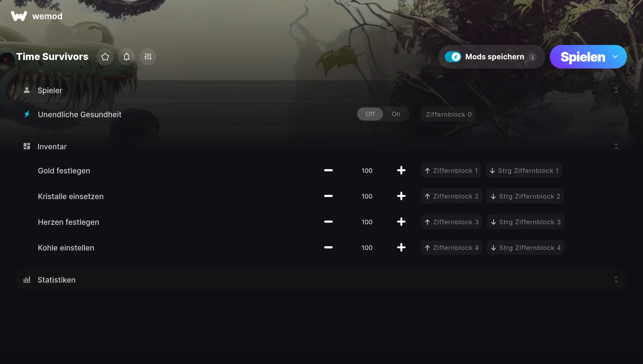Set Unendliche Gesundheit to Off
Viewport: 643px width, 364px height.
(370, 114)
